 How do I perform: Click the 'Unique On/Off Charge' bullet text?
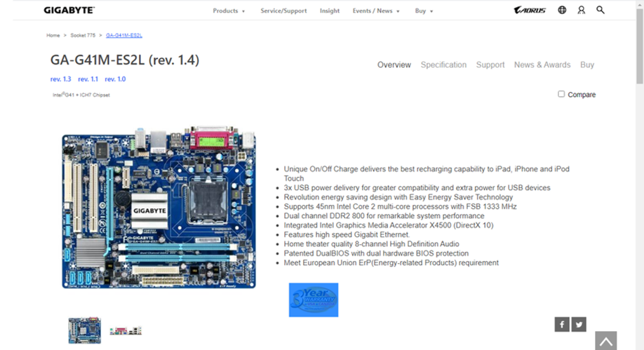[x=427, y=174]
